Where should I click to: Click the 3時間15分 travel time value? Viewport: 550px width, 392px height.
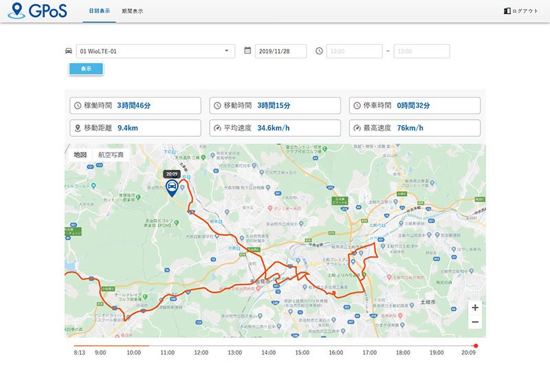(x=274, y=105)
